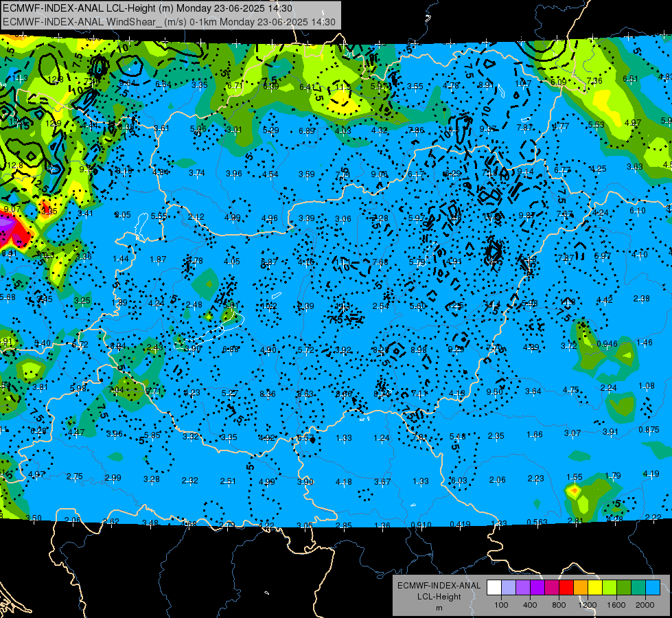Click the value 2.32 on map
Screen dimensions: 672x618
[x=189, y=481]
